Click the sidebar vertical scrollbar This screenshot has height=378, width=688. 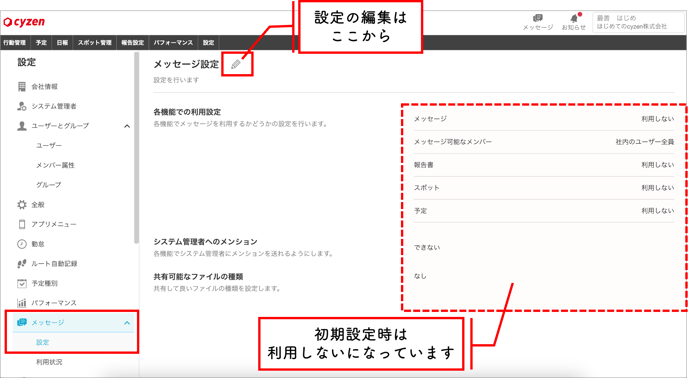(x=136, y=148)
